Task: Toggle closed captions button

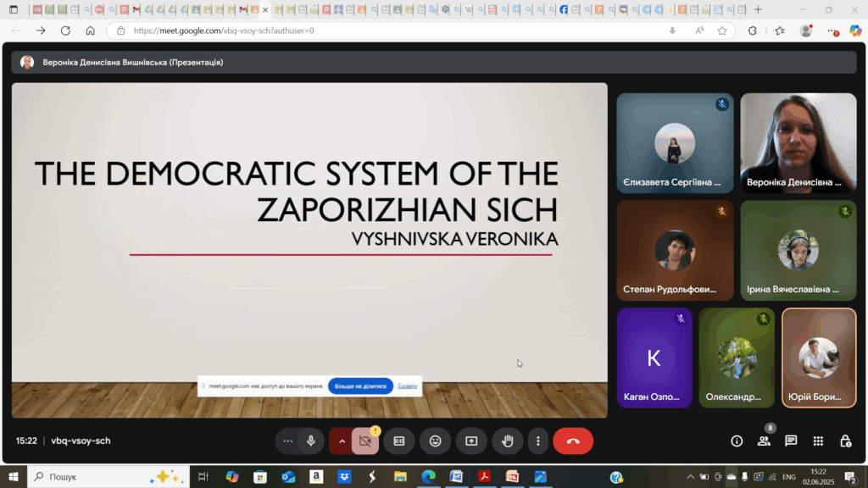Action: 399,441
